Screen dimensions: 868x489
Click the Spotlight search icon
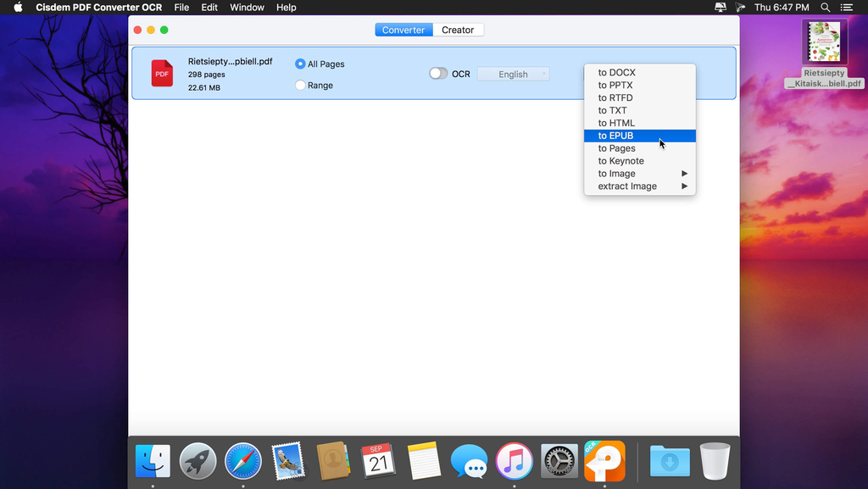click(x=826, y=8)
